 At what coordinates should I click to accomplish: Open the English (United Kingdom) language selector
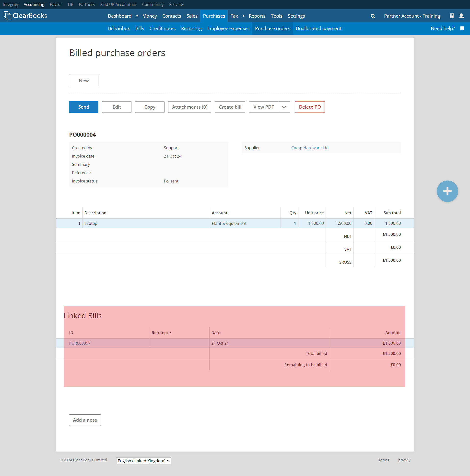[x=143, y=461]
